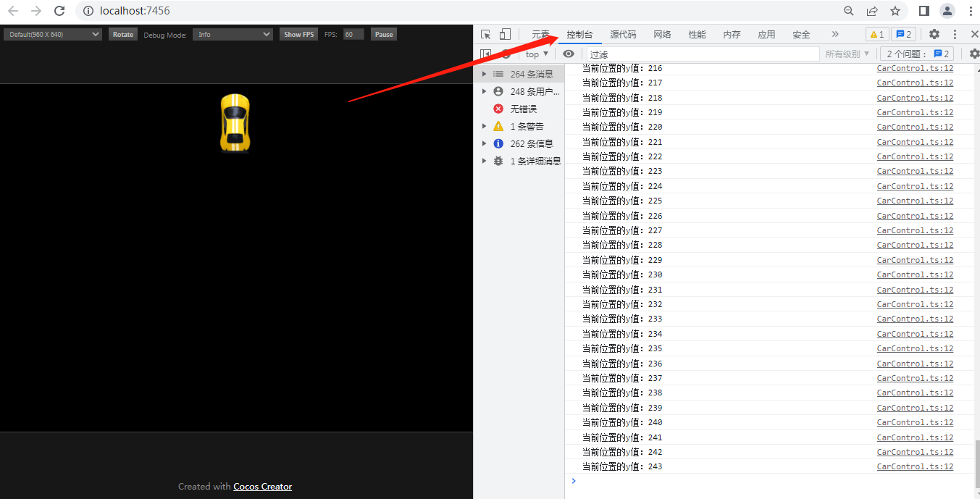Click the FPS value input field
Screen dimensions: 980x499
point(353,34)
